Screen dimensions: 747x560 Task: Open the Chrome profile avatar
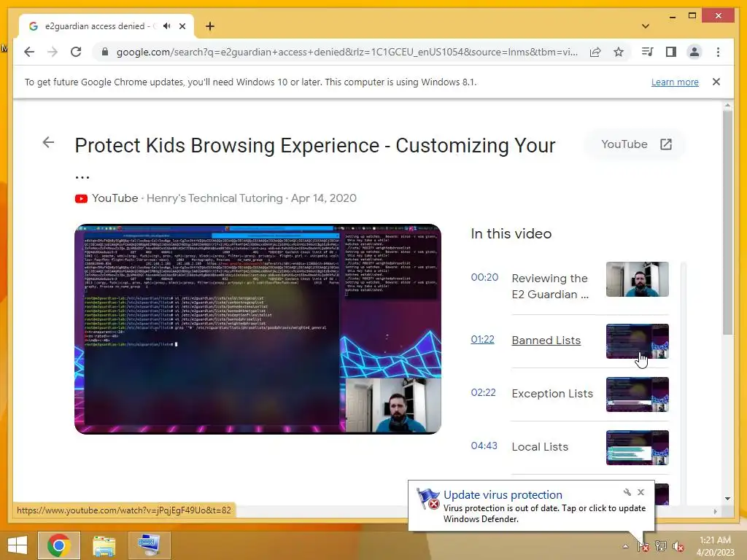(x=694, y=52)
